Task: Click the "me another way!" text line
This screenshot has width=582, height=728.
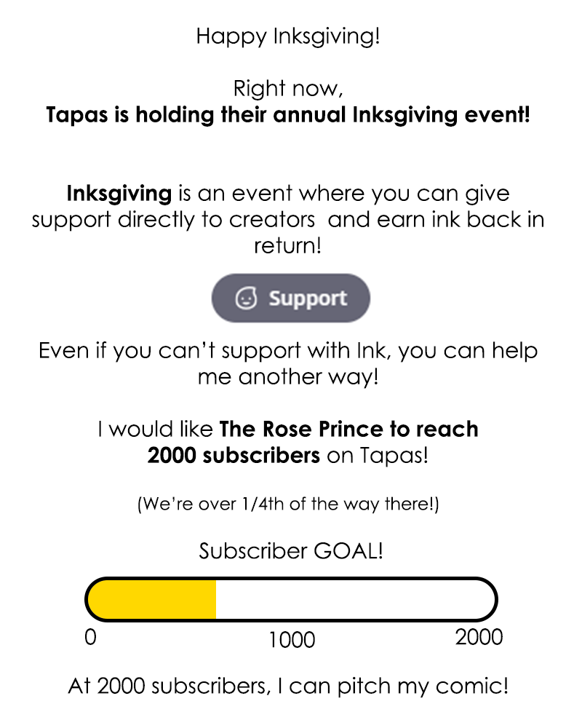Action: click(288, 377)
